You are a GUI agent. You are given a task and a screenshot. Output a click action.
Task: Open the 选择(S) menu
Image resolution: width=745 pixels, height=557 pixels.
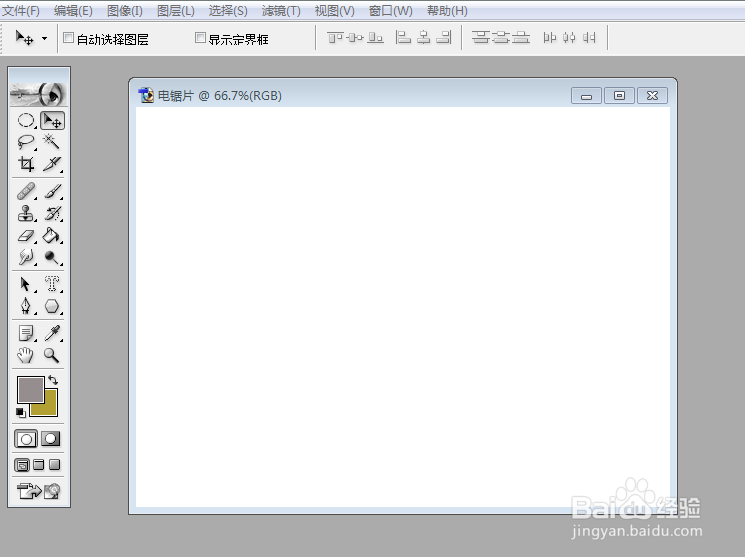click(x=228, y=10)
